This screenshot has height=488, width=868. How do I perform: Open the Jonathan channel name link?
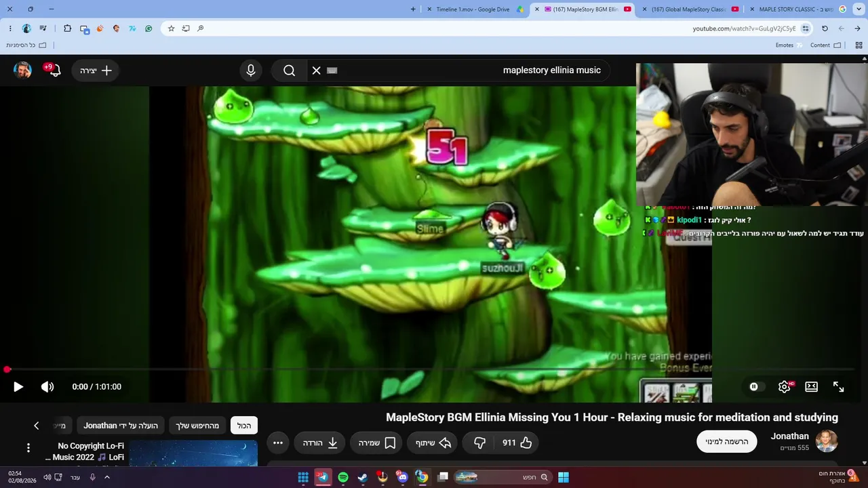click(x=790, y=436)
